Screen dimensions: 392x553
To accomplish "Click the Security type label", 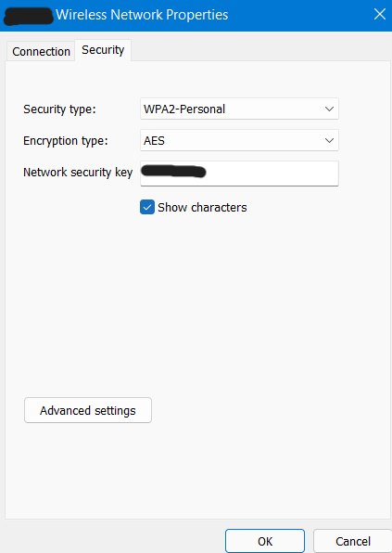I will (59, 109).
